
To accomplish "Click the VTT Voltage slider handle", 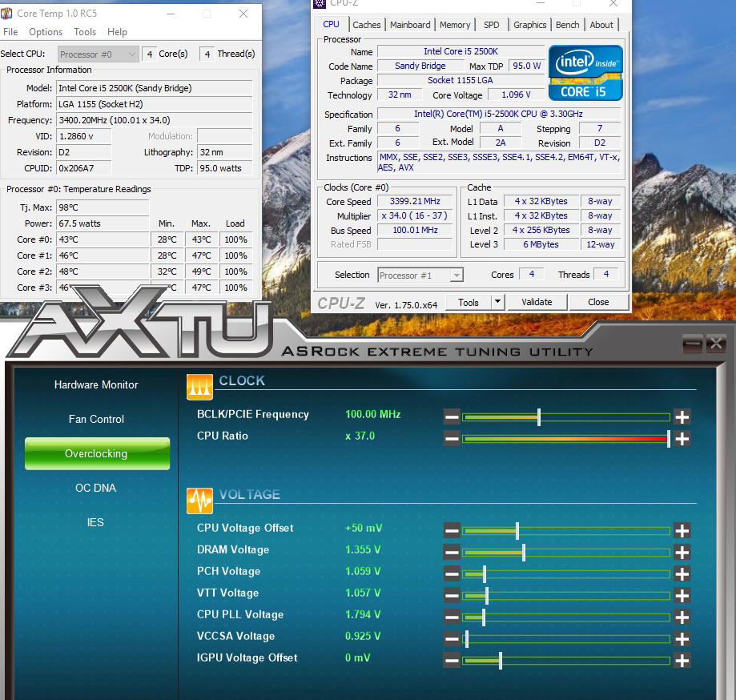I will (487, 596).
